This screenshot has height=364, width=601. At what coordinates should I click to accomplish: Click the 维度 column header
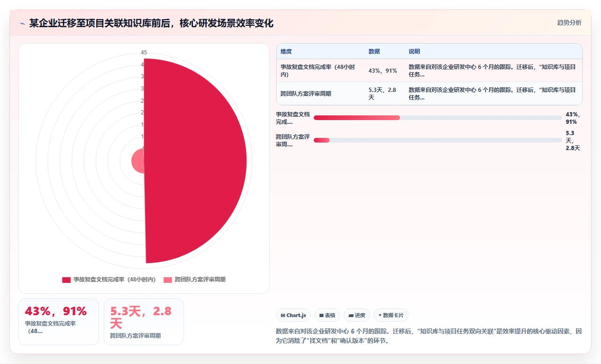click(x=286, y=52)
